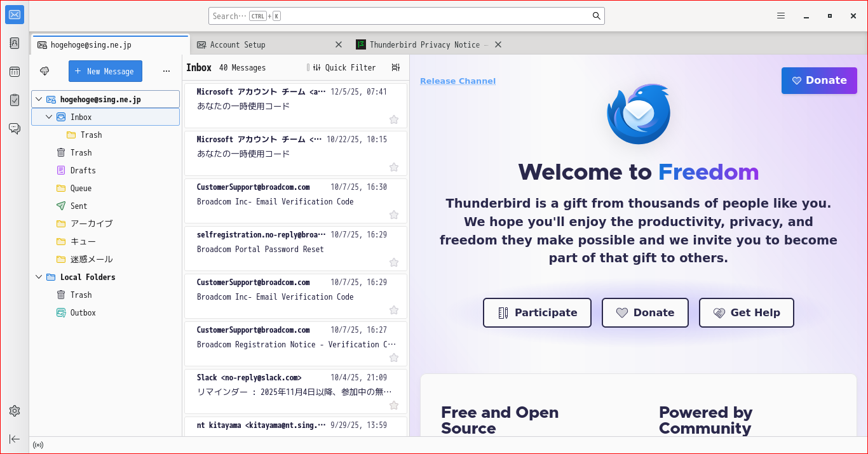Select the Outbox folder

105,312
